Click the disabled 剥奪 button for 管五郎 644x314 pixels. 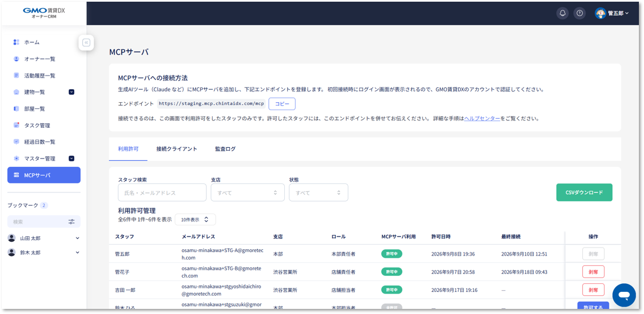tap(593, 254)
